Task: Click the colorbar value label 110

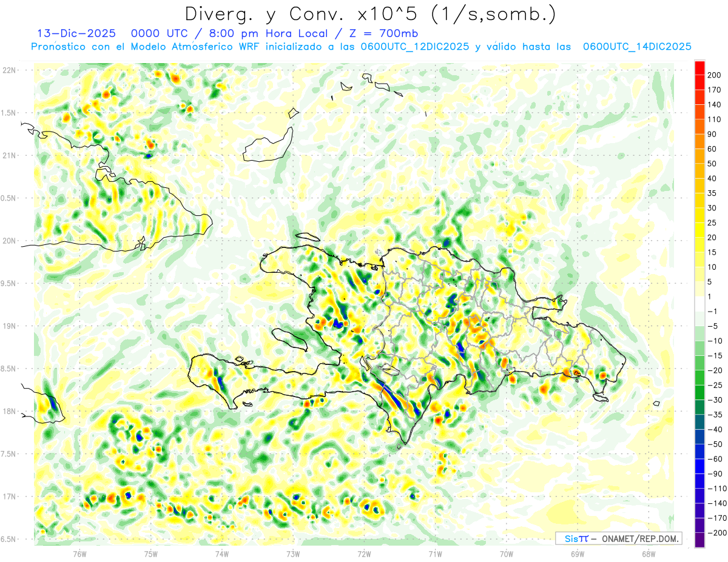Action: click(x=713, y=119)
